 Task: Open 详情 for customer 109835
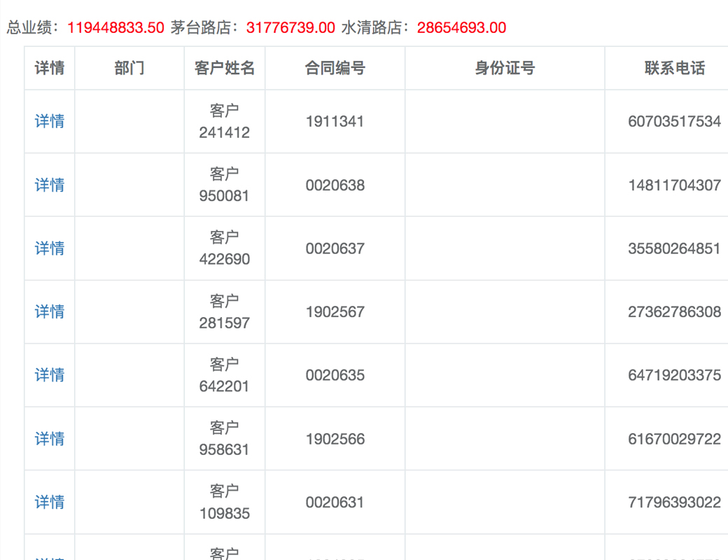coord(50,502)
